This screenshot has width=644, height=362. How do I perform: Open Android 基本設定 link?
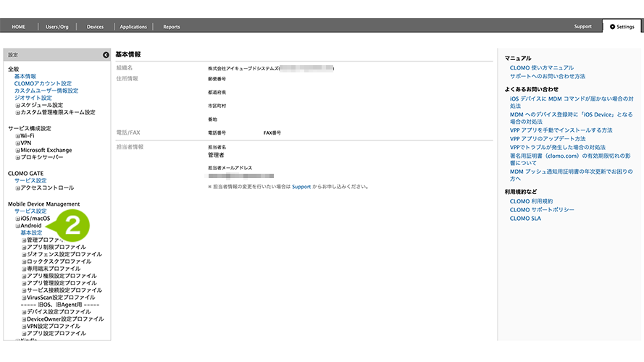coord(31,232)
